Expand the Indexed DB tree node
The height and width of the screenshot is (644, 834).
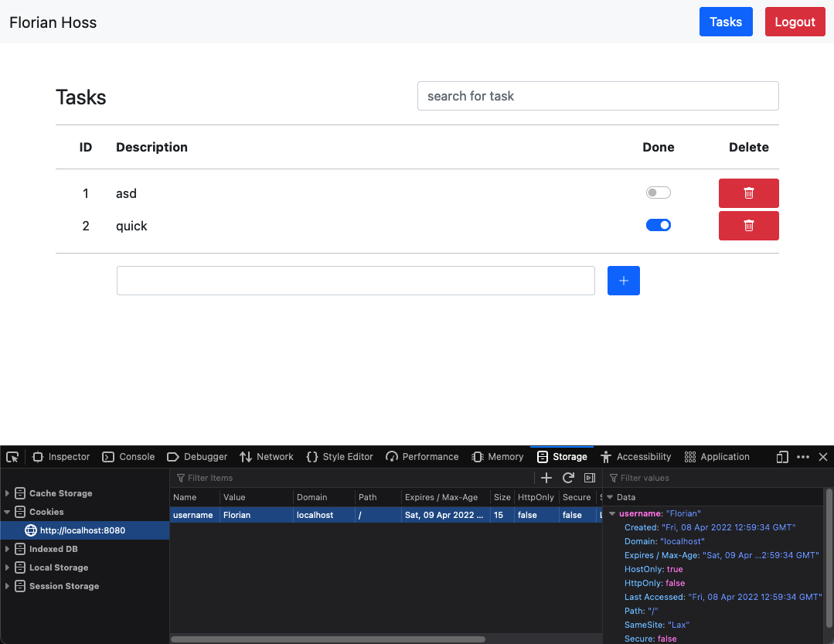(x=7, y=549)
